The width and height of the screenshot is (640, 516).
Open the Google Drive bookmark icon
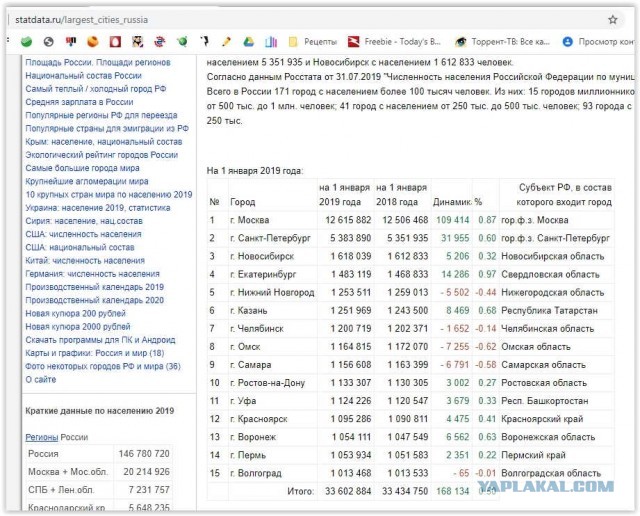[249, 42]
